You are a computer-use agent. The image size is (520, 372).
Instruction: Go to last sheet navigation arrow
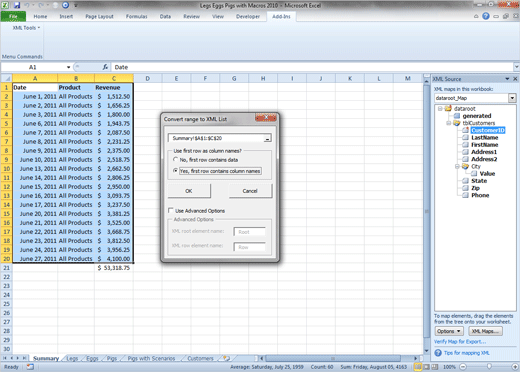24,358
